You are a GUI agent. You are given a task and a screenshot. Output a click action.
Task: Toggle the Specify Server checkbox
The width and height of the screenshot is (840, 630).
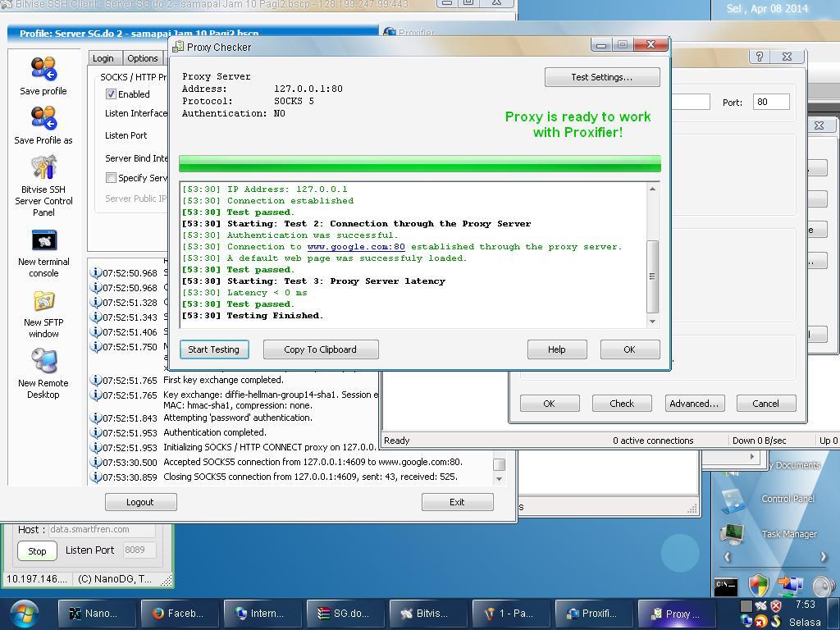[x=111, y=177]
